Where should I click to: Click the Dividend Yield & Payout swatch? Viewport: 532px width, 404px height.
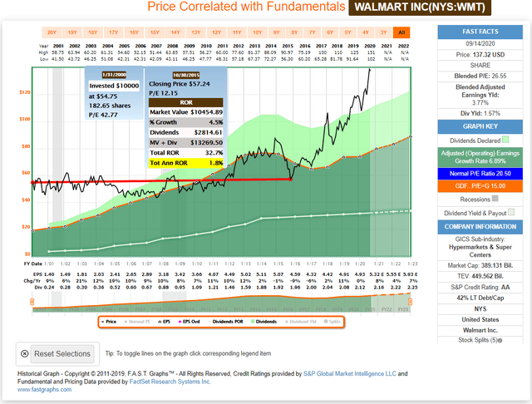click(x=512, y=212)
